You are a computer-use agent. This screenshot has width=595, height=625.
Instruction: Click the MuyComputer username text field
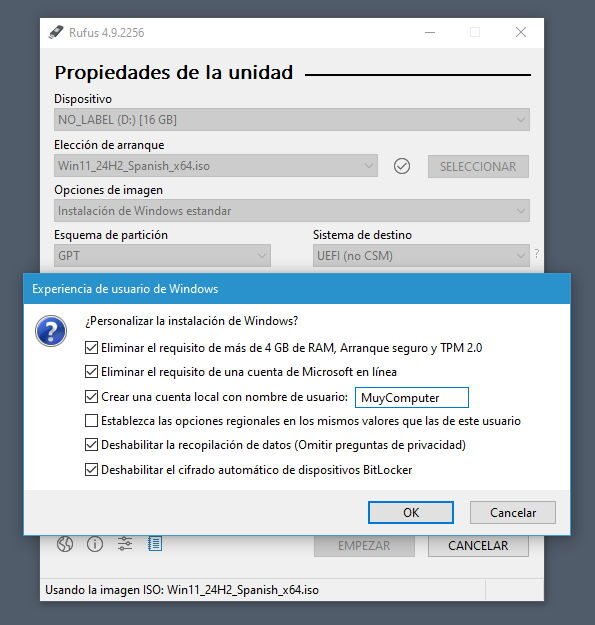coord(412,397)
